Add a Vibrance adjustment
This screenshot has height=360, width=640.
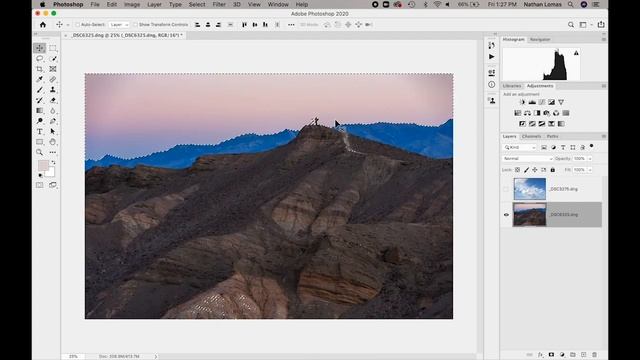(x=561, y=102)
